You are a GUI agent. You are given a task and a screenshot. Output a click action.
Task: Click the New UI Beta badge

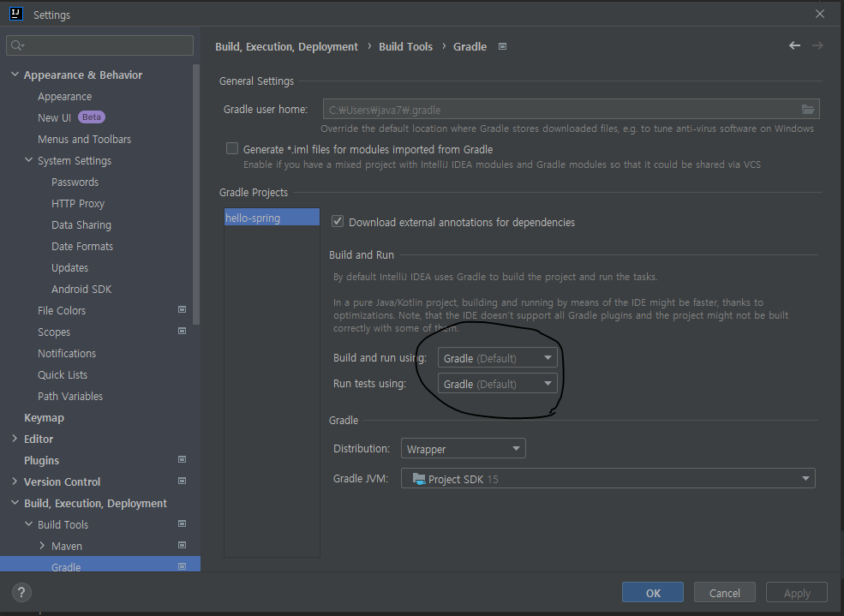92,117
